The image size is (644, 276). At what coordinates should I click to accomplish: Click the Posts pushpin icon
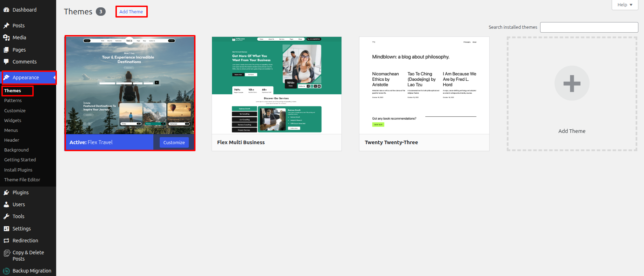point(6,26)
